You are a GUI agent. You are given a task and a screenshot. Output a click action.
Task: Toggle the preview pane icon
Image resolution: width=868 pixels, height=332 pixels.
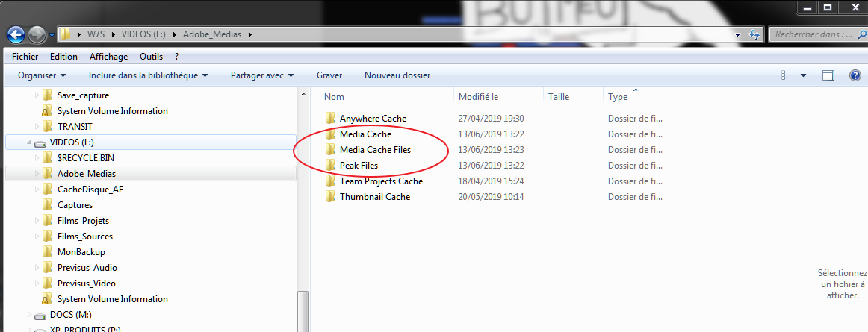(828, 75)
